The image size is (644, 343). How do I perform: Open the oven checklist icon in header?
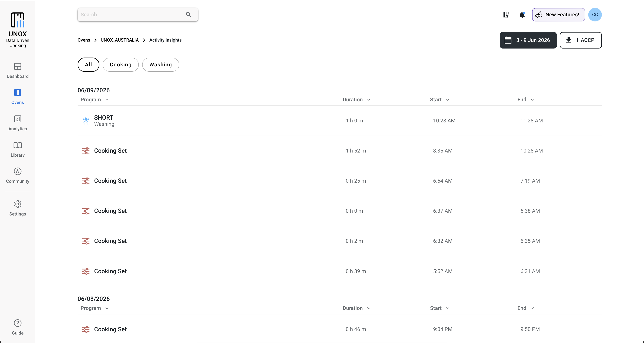pos(506,14)
